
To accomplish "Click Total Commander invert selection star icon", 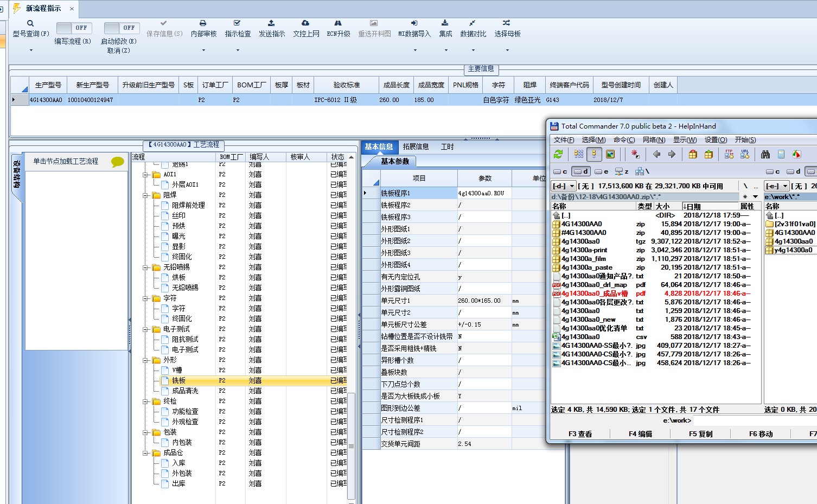I will pyautogui.click(x=635, y=155).
